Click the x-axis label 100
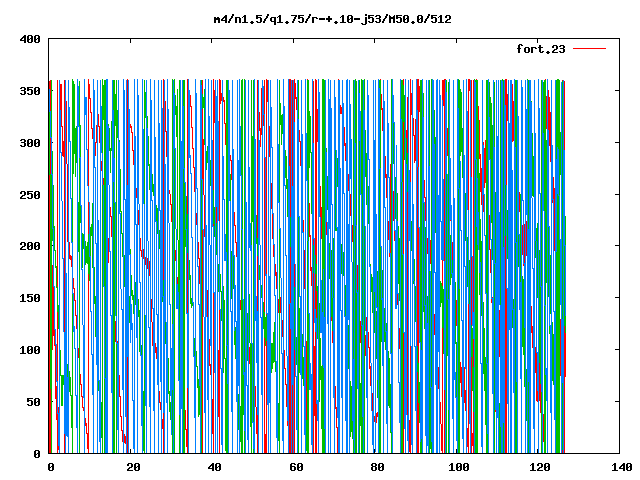 coord(459,467)
